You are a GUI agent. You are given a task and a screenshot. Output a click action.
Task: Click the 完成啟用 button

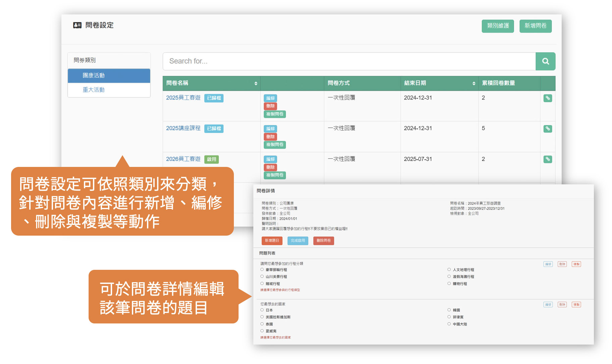pyautogui.click(x=298, y=241)
